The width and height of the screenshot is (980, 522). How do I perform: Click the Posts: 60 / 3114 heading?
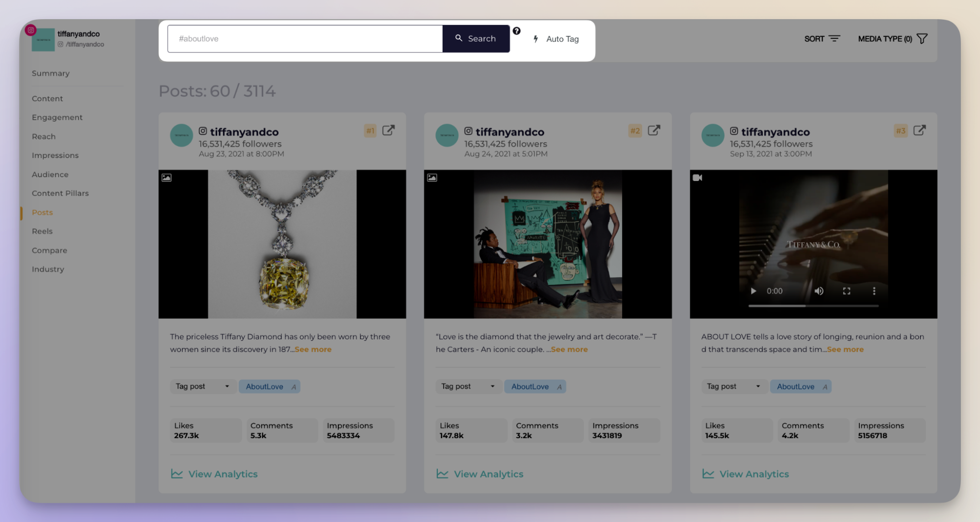click(217, 91)
